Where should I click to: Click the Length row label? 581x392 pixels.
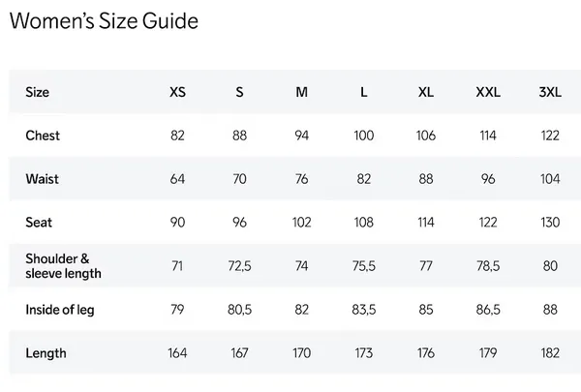click(x=46, y=353)
